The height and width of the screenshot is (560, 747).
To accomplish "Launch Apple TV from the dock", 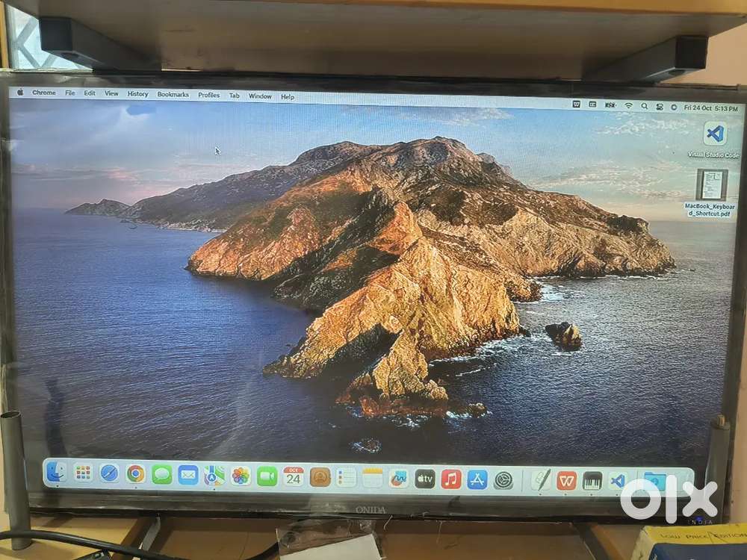I will pyautogui.click(x=424, y=479).
